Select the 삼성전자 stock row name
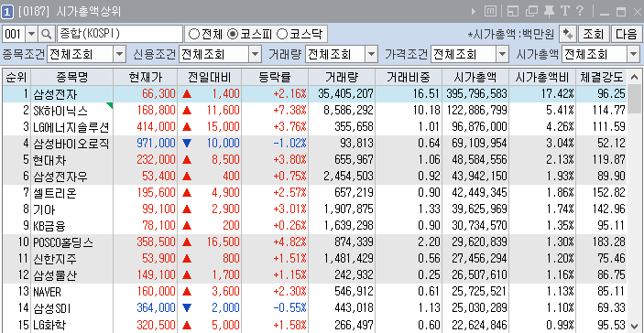644x333 pixels. [56, 94]
